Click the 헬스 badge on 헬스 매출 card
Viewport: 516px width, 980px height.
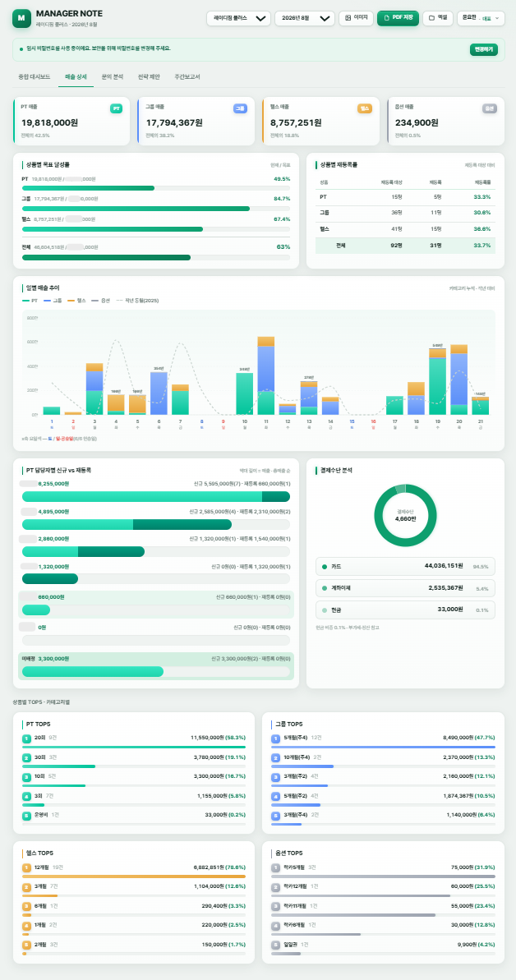click(365, 108)
